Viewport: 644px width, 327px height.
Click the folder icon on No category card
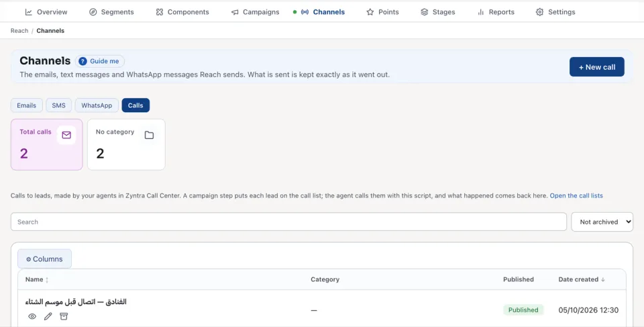[149, 135]
